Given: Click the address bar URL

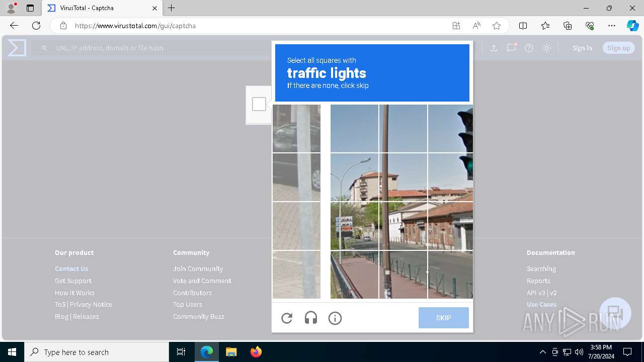Looking at the screenshot, I should pos(135,26).
